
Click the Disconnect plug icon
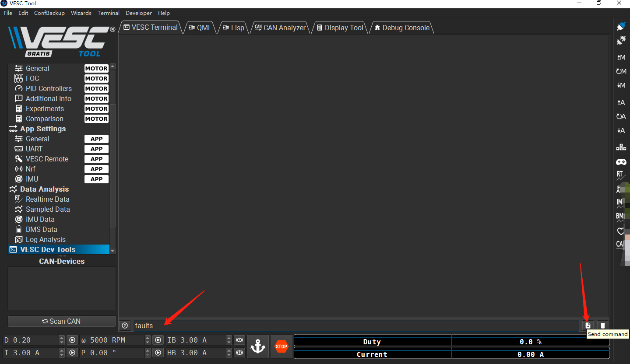pos(621,41)
